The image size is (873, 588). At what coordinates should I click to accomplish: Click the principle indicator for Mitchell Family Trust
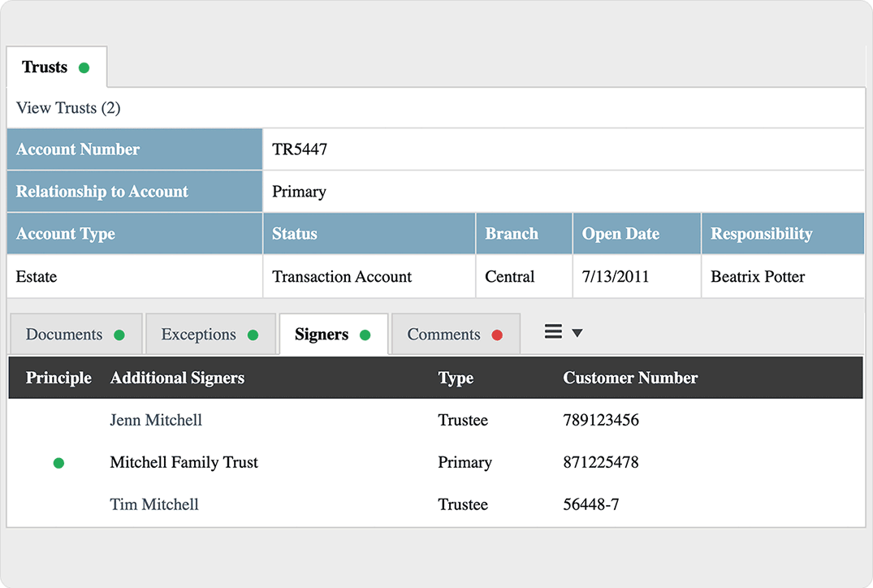[58, 463]
